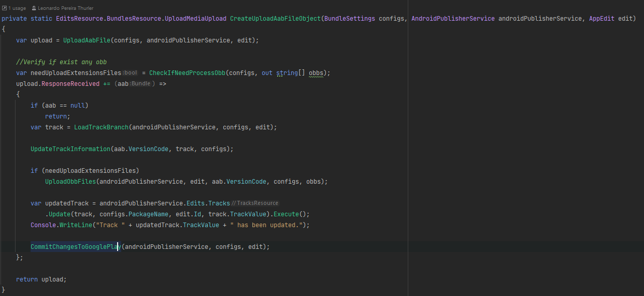Click the CheckIfNeedProcessObb method call
The width and height of the screenshot is (644, 296).
187,73
